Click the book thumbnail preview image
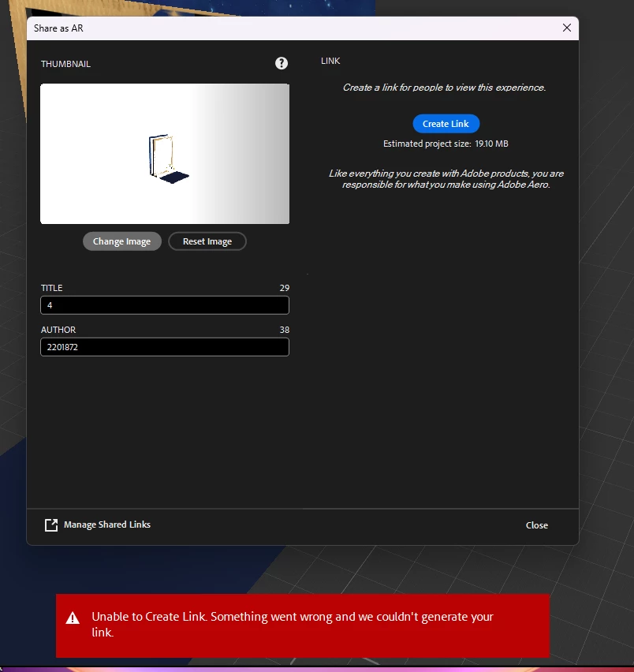The height and width of the screenshot is (672, 634). click(165, 154)
